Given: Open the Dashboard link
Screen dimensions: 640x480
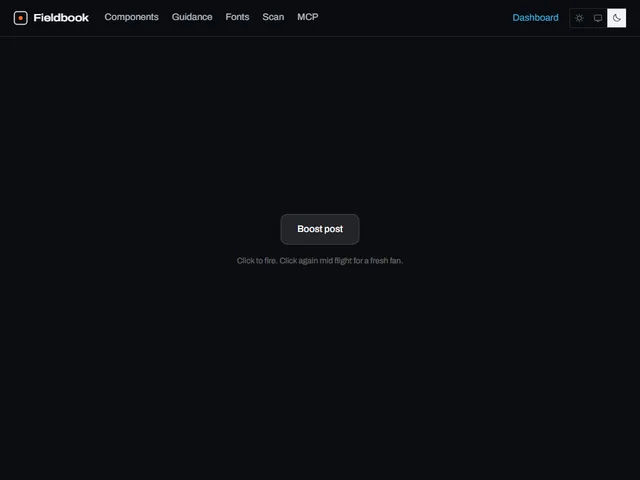Looking at the screenshot, I should [535, 18].
